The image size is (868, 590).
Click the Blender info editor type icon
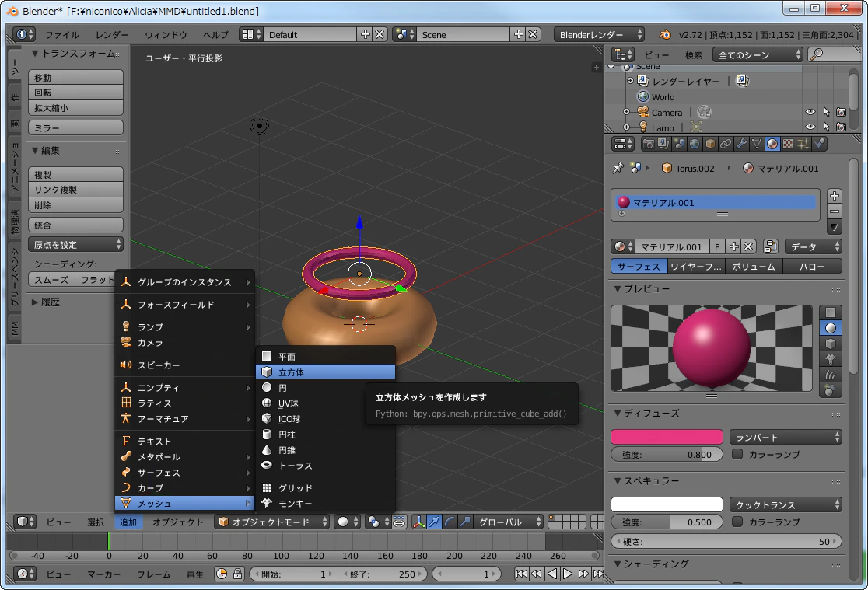coord(24,34)
